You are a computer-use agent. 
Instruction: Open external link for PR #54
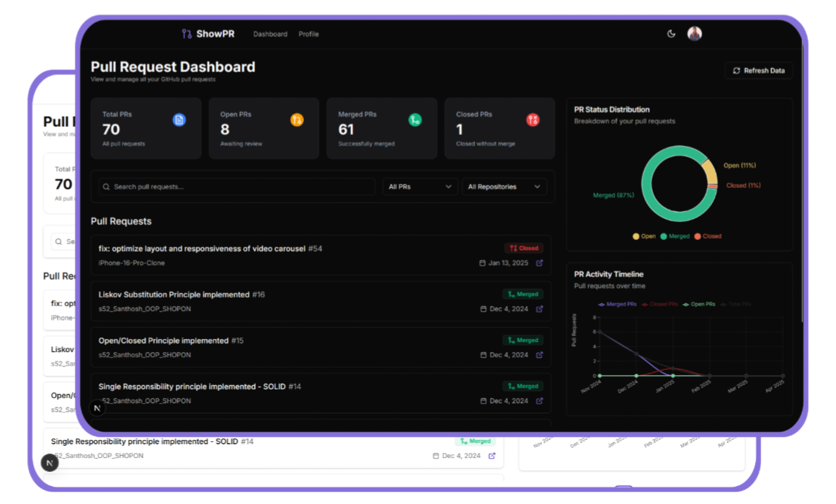[x=540, y=263]
